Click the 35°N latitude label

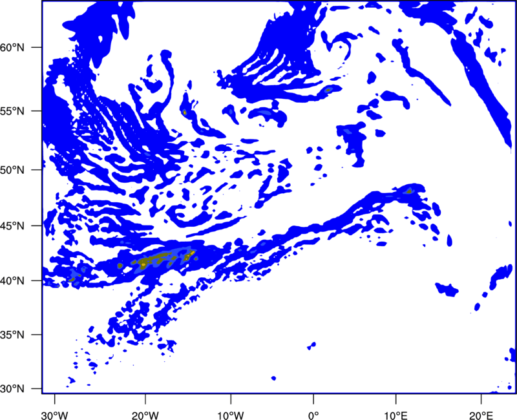12,335
